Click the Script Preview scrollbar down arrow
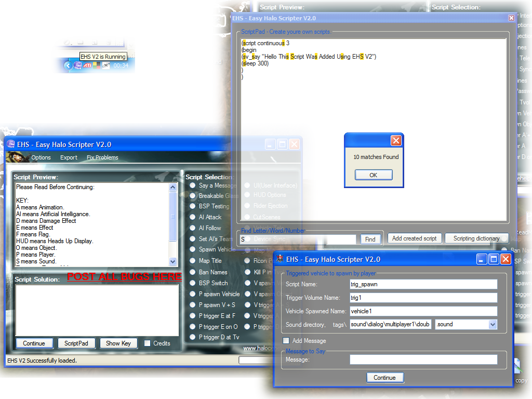 [x=173, y=262]
